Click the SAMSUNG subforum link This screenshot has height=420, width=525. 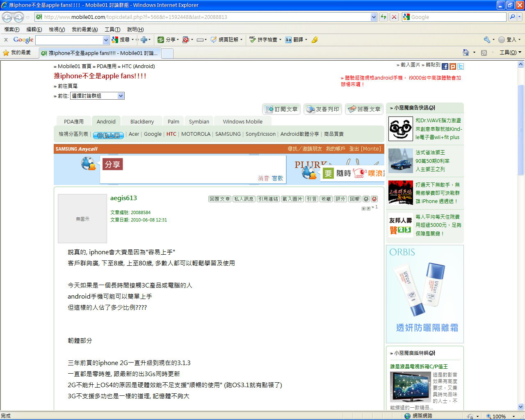click(x=228, y=134)
